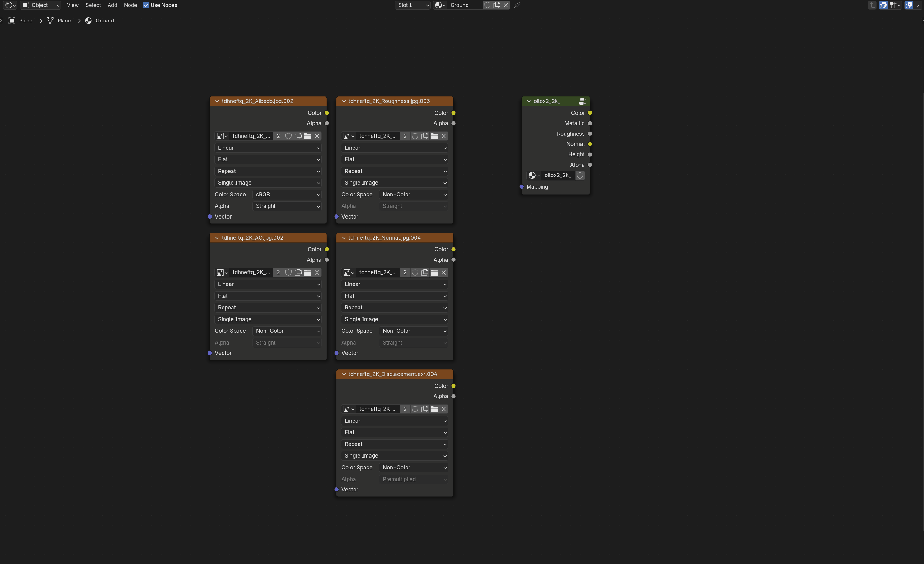The image size is (924, 564).
Task: Click the yellow Color output socket of Albedo node
Action: click(327, 113)
